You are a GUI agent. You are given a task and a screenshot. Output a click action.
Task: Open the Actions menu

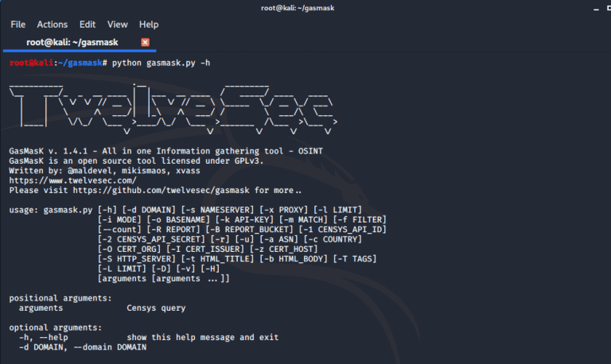(52, 25)
